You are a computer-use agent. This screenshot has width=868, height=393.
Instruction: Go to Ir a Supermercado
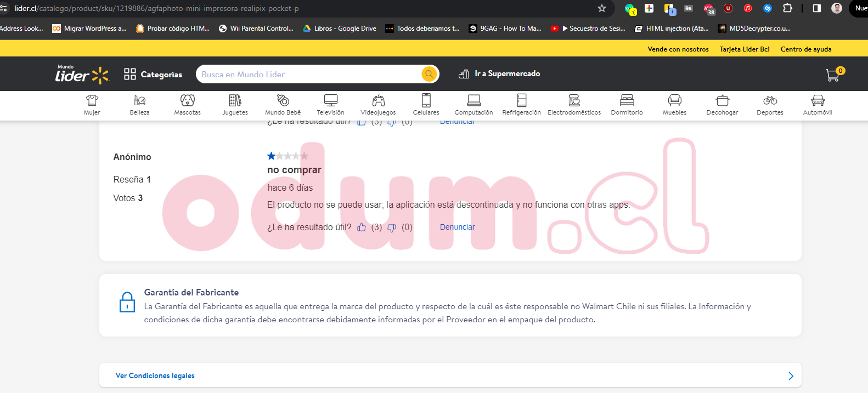[x=499, y=74]
